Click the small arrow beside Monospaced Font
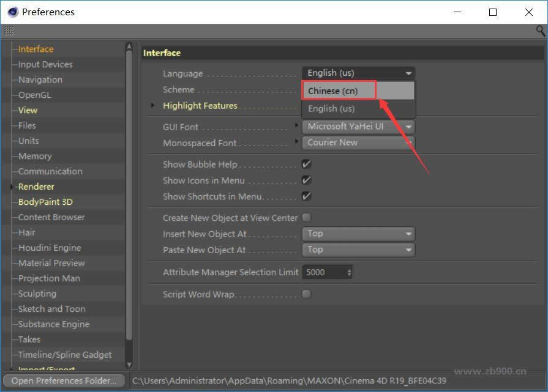Image resolution: width=548 pixels, height=392 pixels. coord(297,142)
